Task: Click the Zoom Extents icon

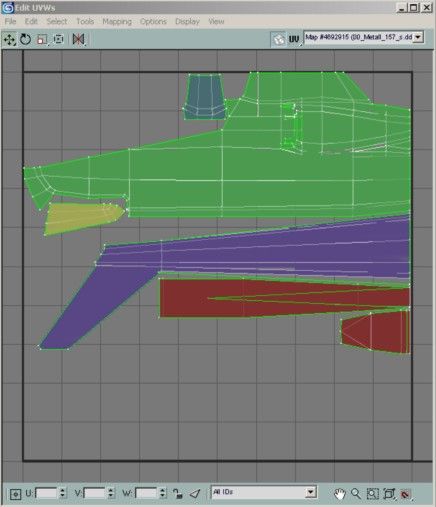Action: (x=389, y=494)
